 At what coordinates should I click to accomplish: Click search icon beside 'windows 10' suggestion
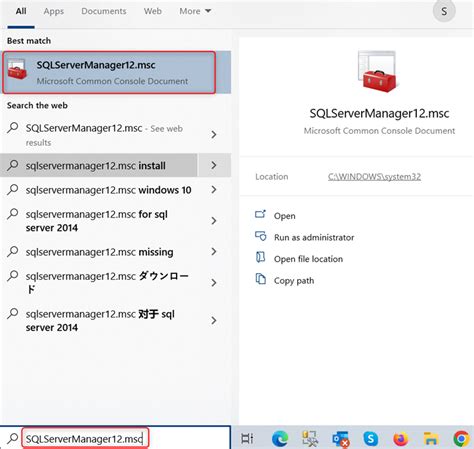(13, 189)
